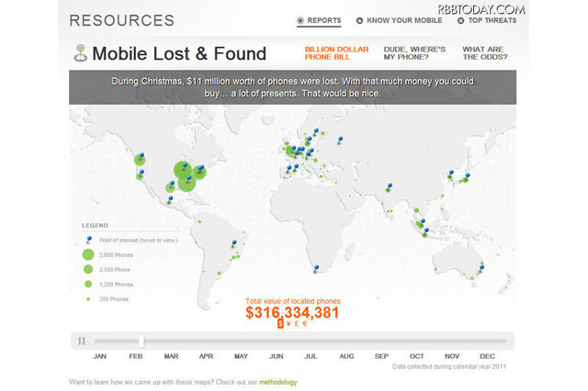The image size is (588, 391).
Task: Open the methodology link
Action: 277,382
